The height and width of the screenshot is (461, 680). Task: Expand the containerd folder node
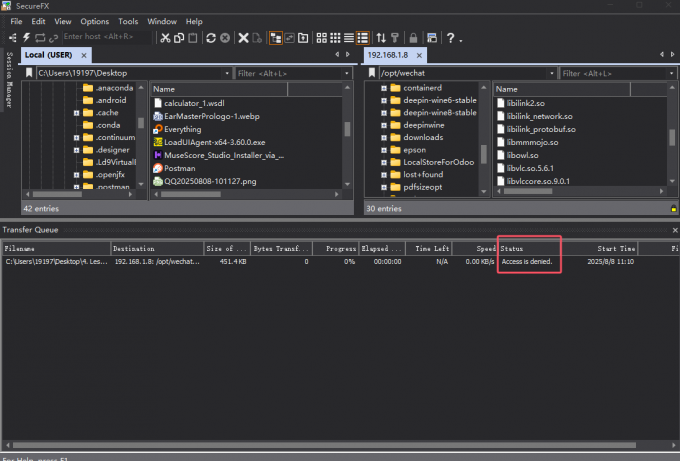(384, 88)
